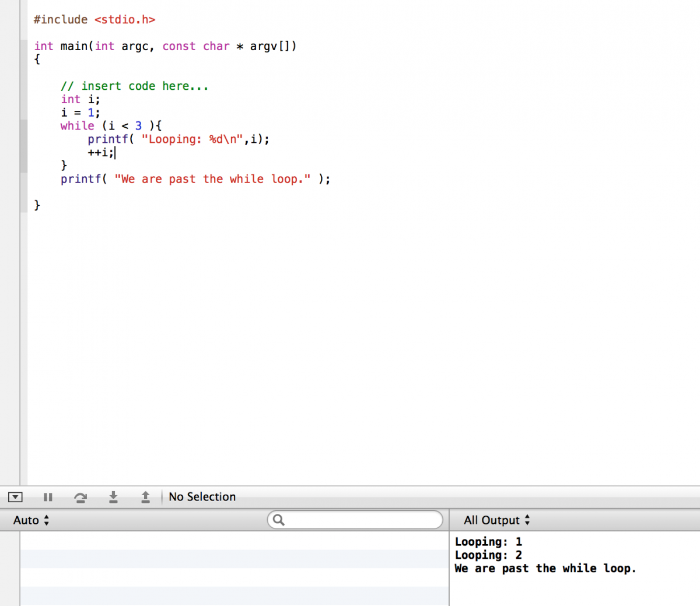700x606 pixels.
Task: Click the "// insert code here..." comment
Action: pos(134,86)
